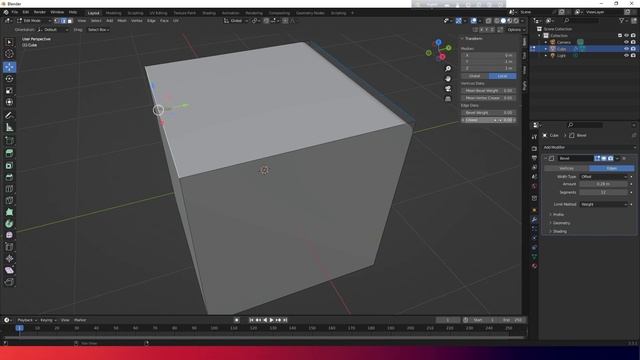Image resolution: width=640 pixels, height=360 pixels.
Task: Open Width Type Offset dropdown
Action: (x=604, y=177)
